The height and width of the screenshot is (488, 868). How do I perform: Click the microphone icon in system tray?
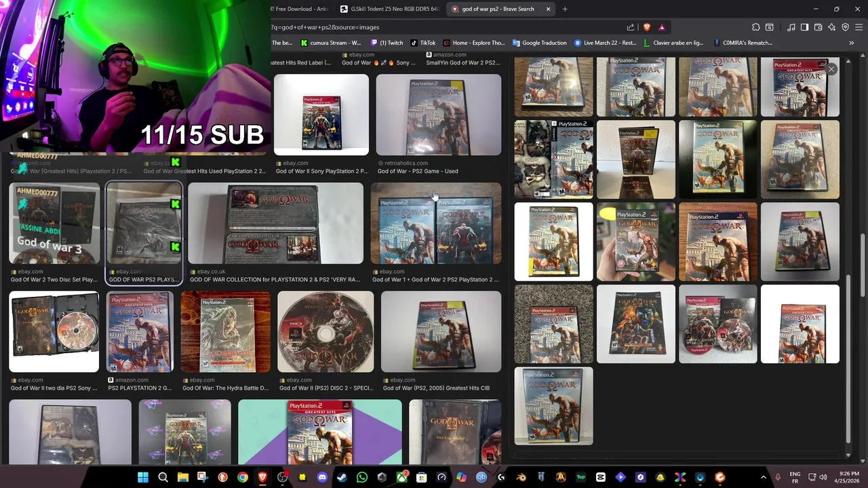[778, 477]
